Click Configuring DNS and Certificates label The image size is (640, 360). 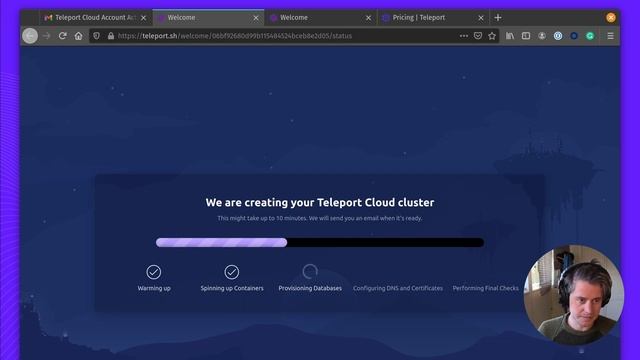[x=398, y=288]
